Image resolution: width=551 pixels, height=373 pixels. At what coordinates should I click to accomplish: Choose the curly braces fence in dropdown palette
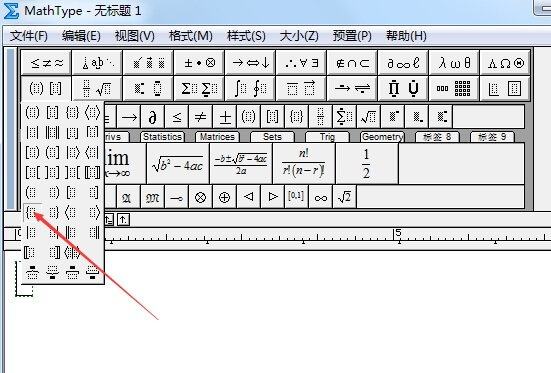pos(72,112)
